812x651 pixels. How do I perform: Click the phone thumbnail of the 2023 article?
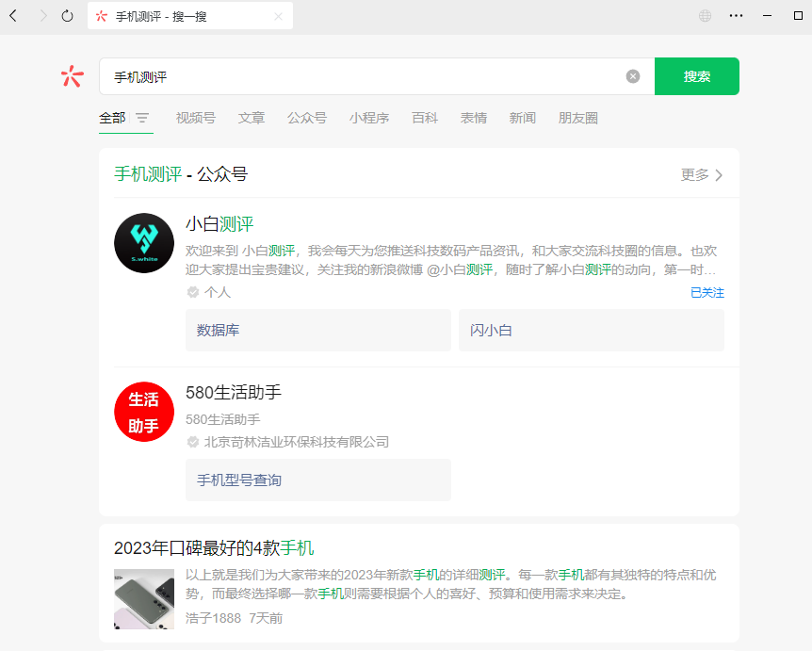(144, 599)
